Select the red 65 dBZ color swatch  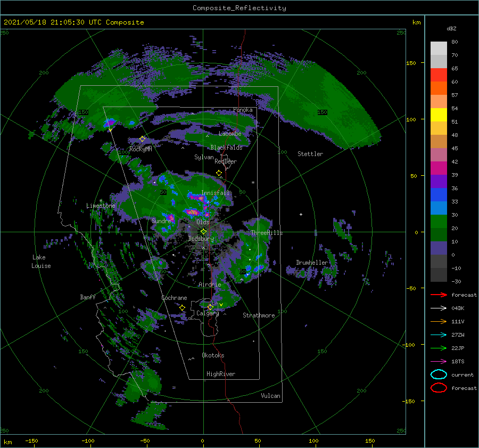(x=439, y=75)
